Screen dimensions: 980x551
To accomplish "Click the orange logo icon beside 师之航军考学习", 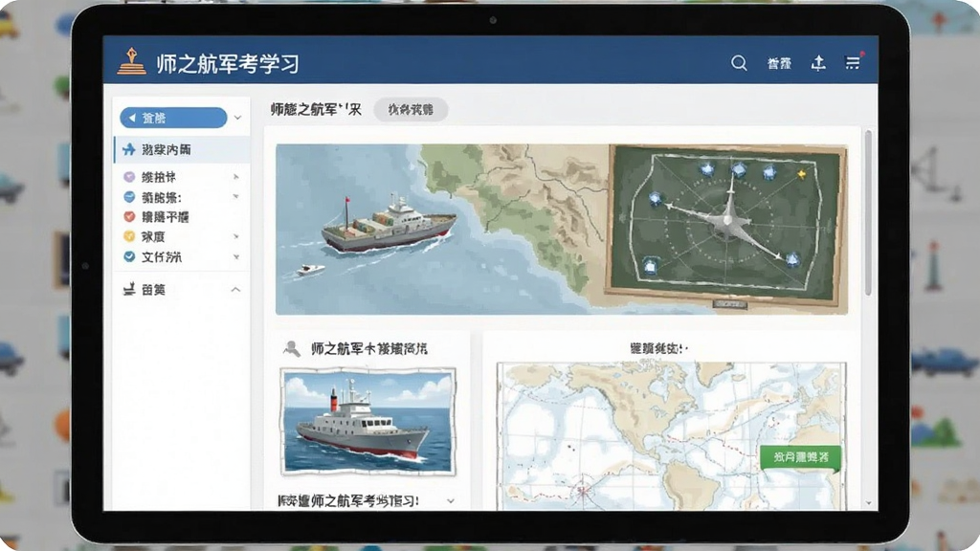I will tap(132, 62).
